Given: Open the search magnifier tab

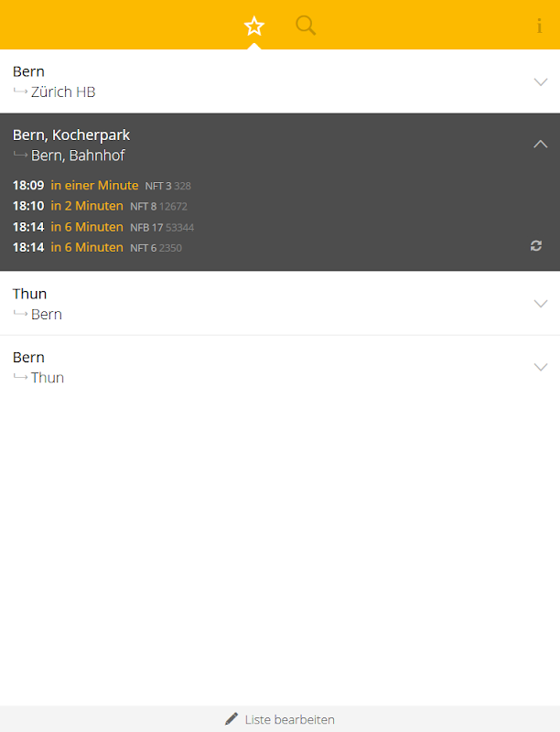Looking at the screenshot, I should tap(306, 26).
